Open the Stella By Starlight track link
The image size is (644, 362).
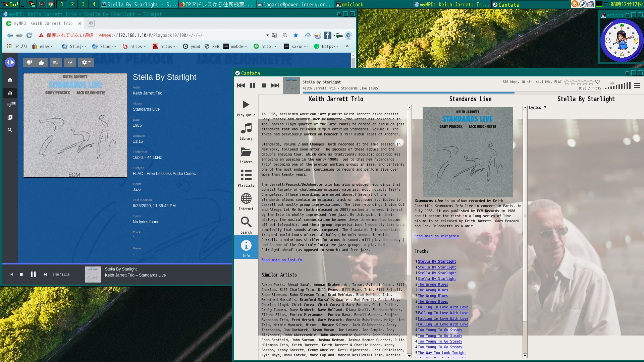tap(437, 261)
